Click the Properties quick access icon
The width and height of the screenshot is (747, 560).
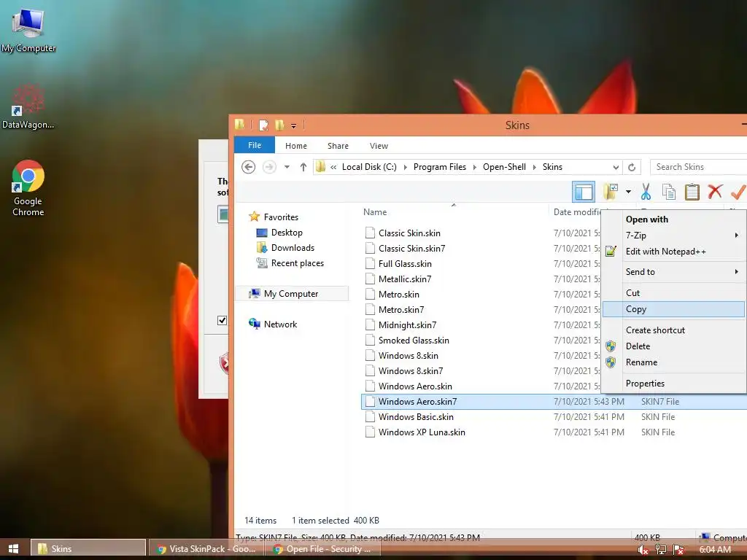[263, 125]
